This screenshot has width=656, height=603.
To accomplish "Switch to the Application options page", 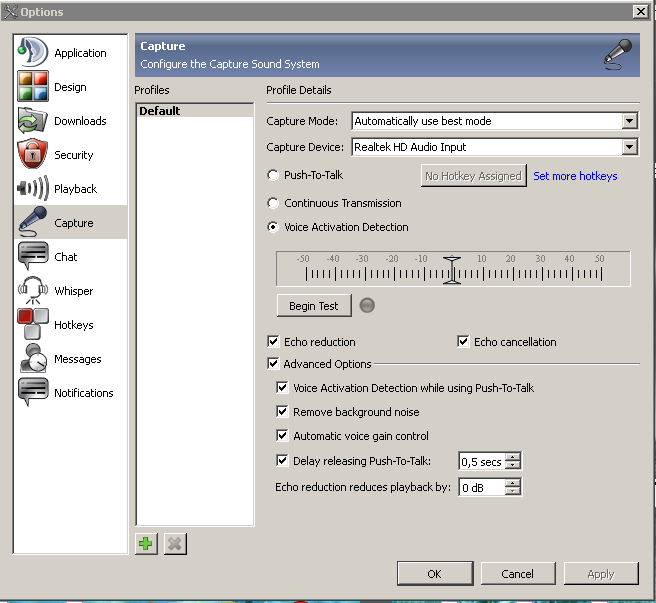I will pyautogui.click(x=70, y=52).
